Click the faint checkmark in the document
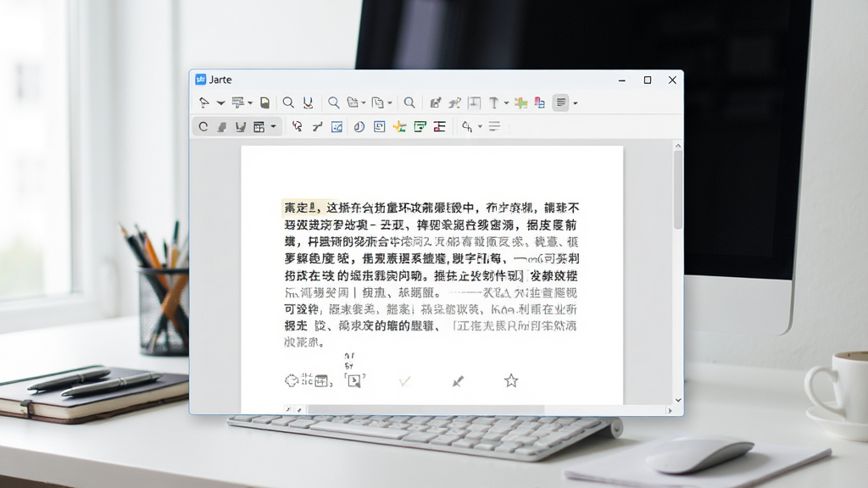The width and height of the screenshot is (868, 488). click(x=404, y=381)
